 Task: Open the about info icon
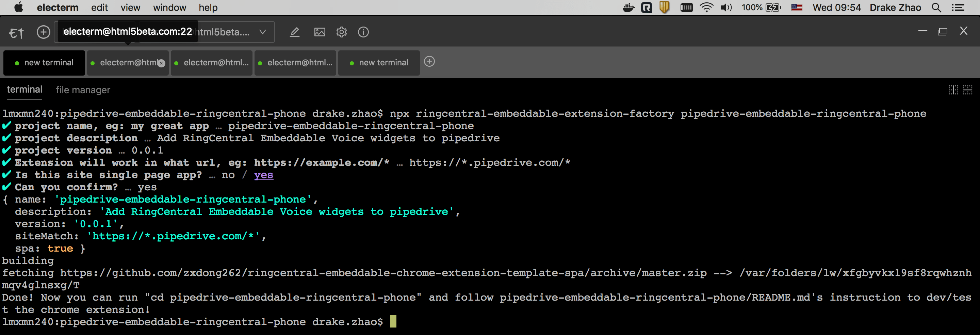363,32
